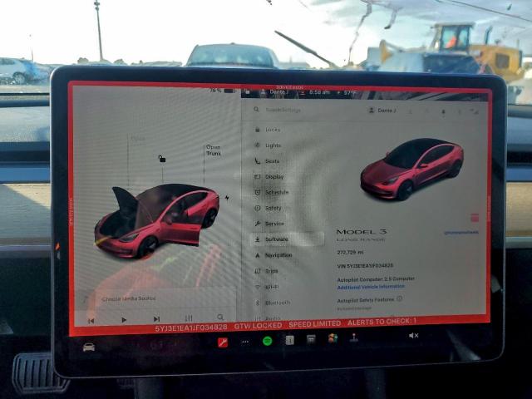Tap Open Trunk label
This screenshot has height=399, width=532.
[214, 150]
